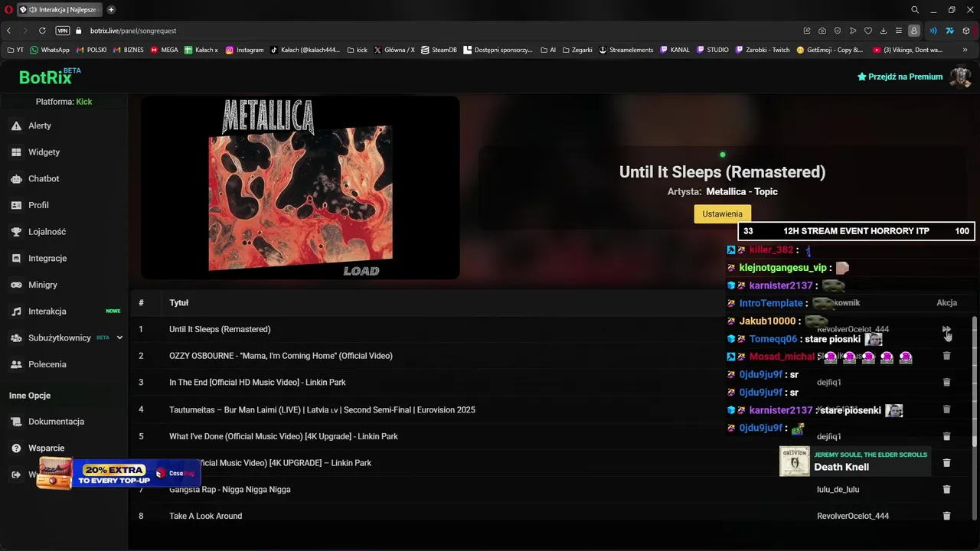
Task: Click the Główna / X bookmark
Action: coord(394,50)
